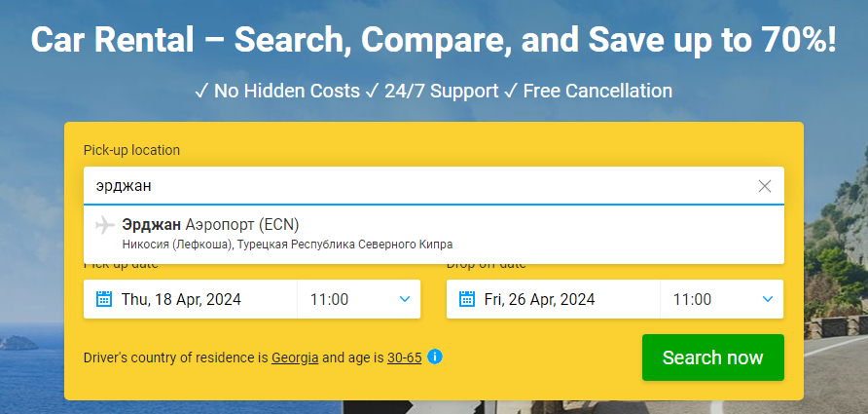This screenshot has width=868, height=414.
Task: Click the blue info icon beside age range
Action: pos(435,357)
